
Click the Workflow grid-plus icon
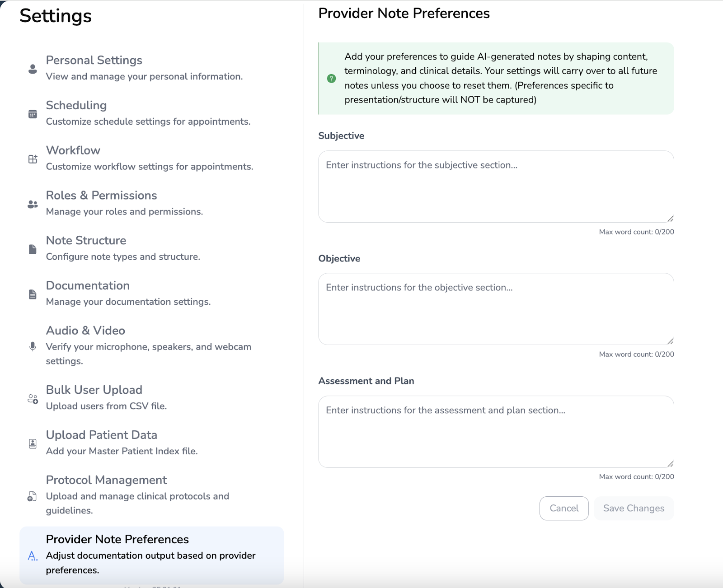click(33, 159)
